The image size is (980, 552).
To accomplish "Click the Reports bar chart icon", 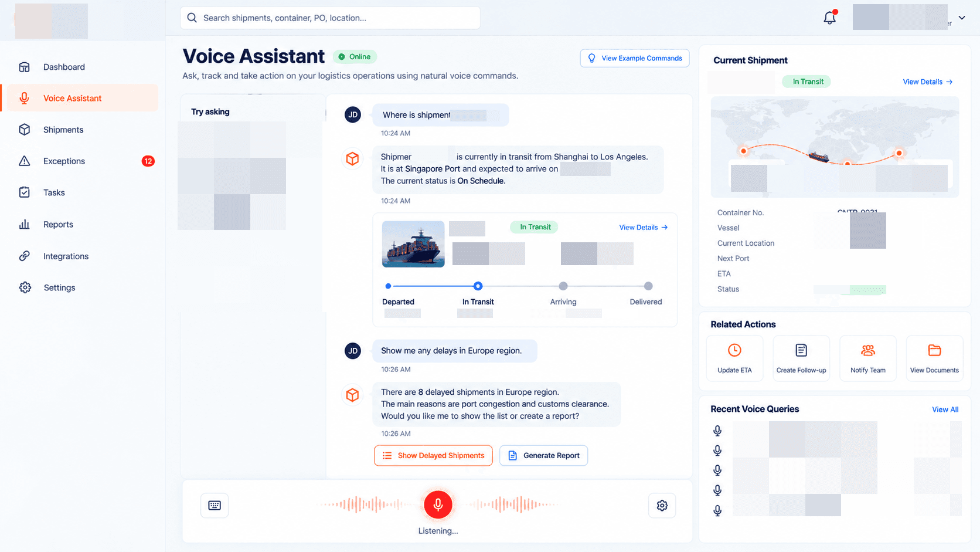I will 24,224.
